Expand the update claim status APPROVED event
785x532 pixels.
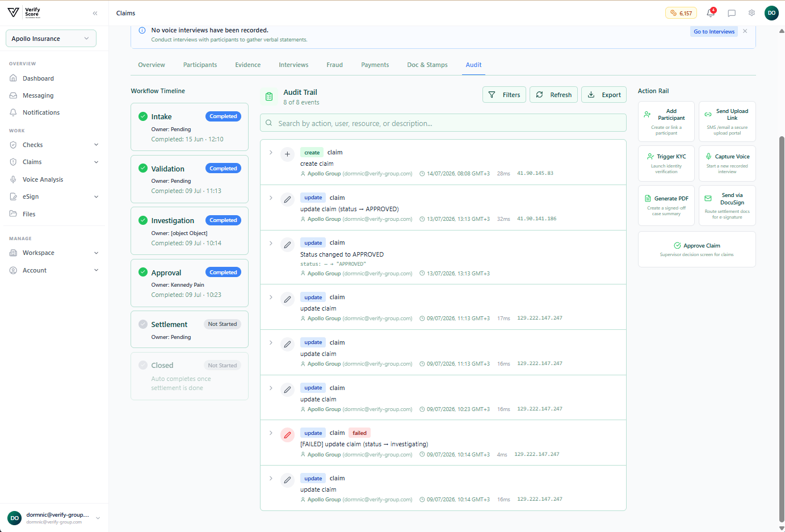click(271, 198)
